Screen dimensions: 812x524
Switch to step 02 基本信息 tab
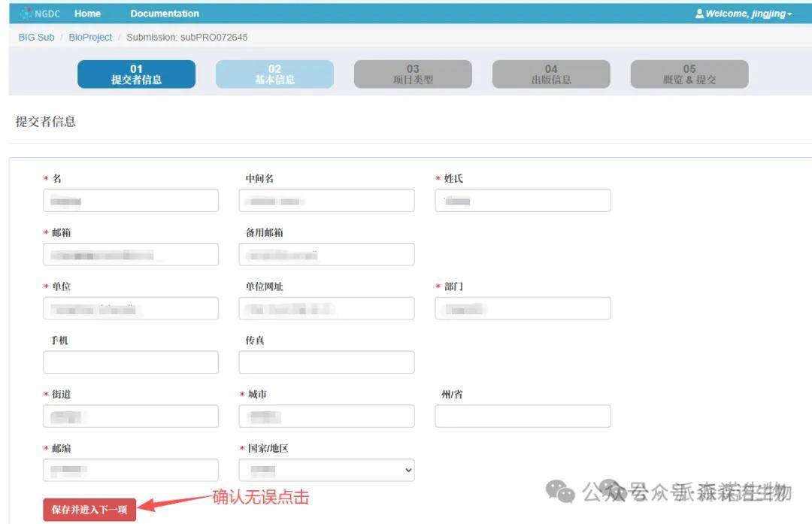click(x=274, y=74)
